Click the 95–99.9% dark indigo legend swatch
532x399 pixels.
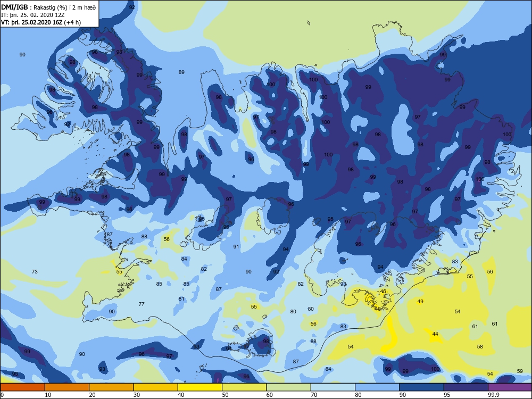pyautogui.click(x=466, y=387)
